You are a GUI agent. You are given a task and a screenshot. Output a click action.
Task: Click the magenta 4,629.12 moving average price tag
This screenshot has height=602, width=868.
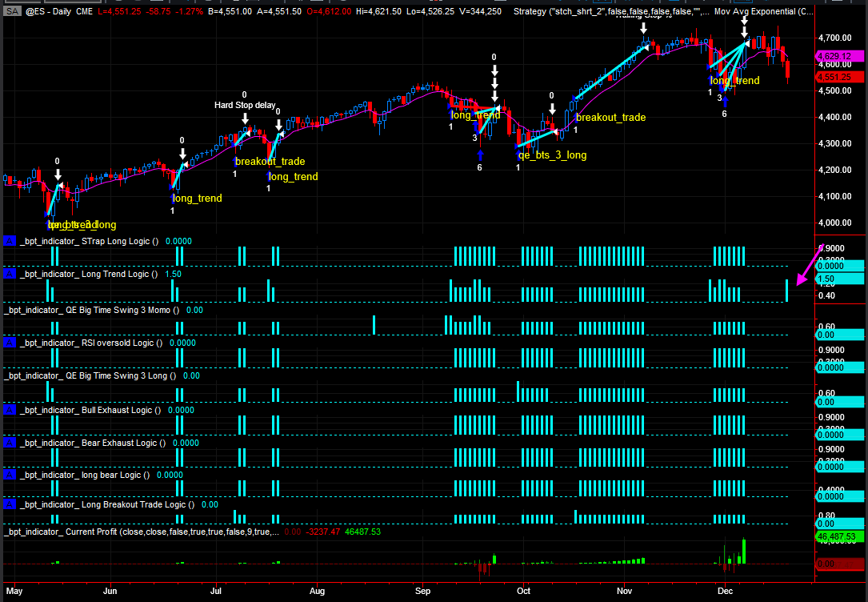click(x=838, y=56)
